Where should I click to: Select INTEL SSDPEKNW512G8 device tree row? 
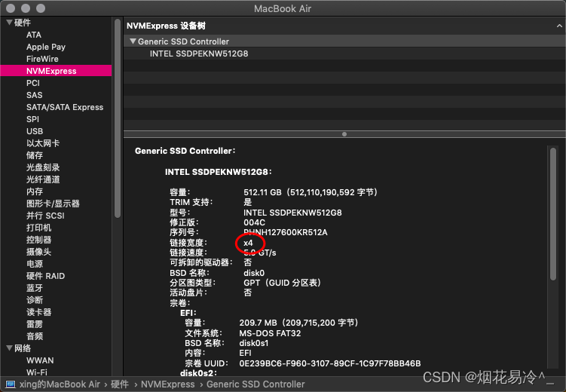tap(344, 54)
